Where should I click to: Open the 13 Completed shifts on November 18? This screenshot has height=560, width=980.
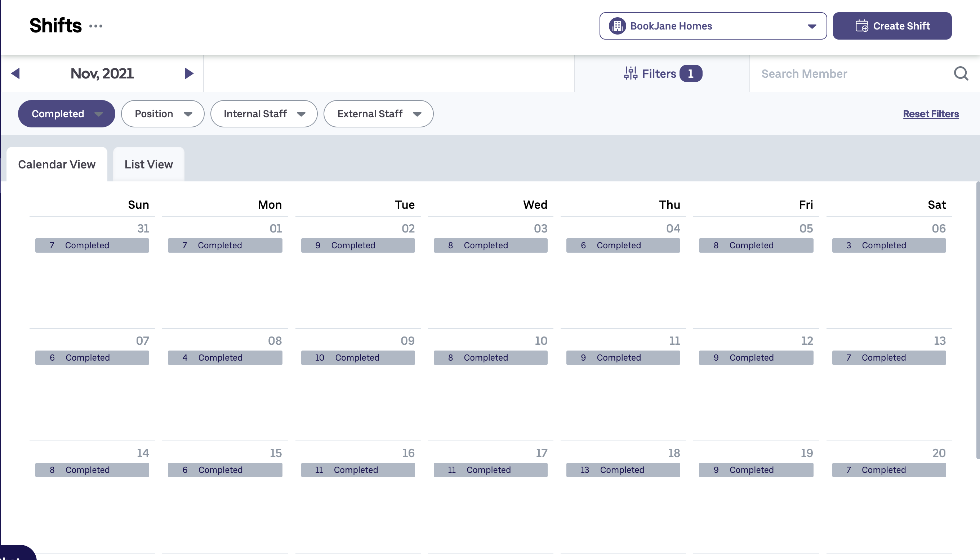(x=623, y=470)
